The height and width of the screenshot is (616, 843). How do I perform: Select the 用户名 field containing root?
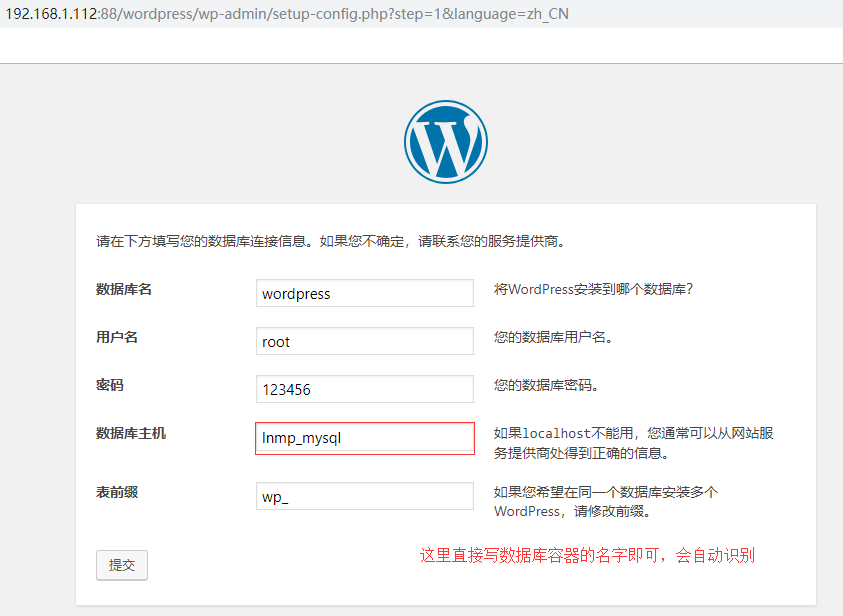coord(364,341)
